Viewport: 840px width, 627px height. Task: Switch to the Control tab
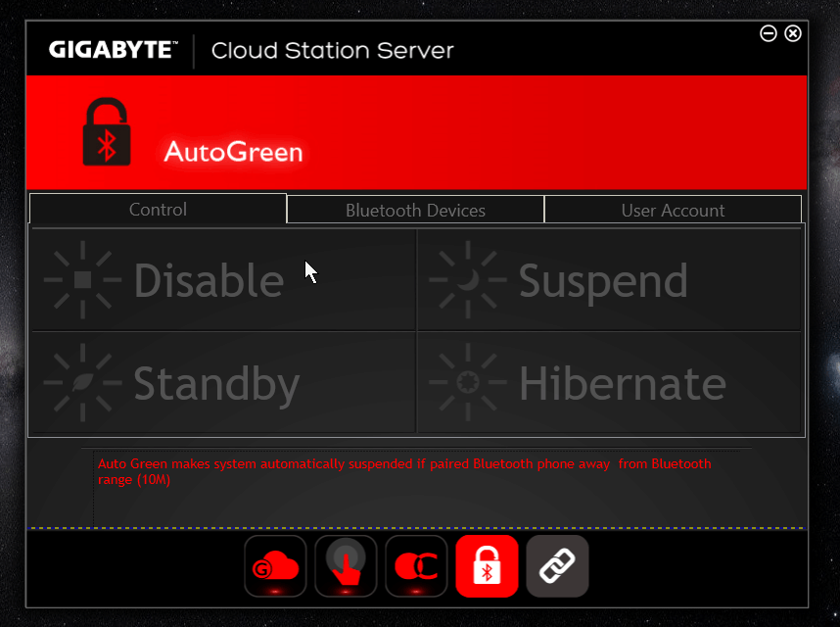click(158, 209)
